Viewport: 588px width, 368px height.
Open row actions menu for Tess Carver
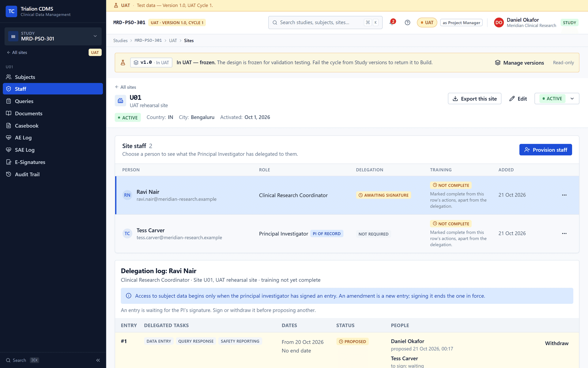[564, 233]
